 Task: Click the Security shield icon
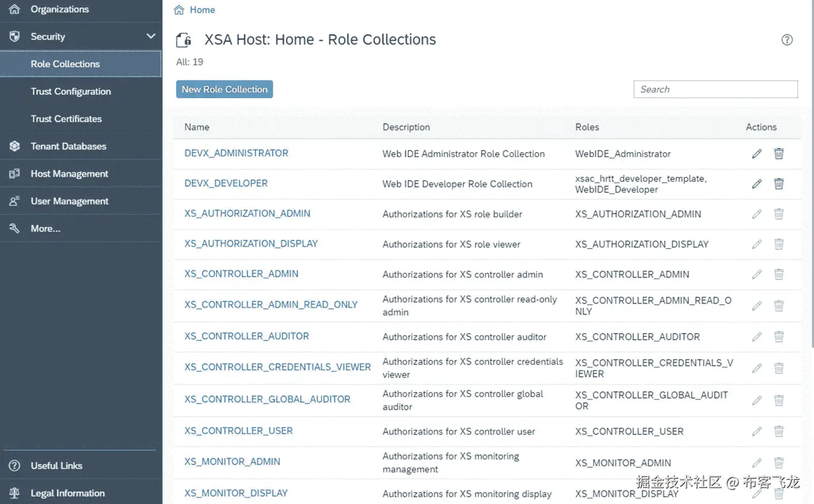pos(15,36)
